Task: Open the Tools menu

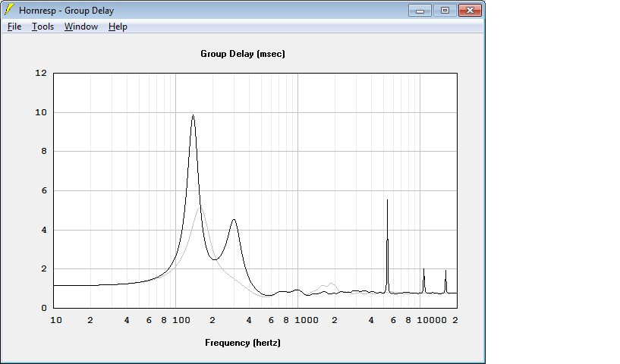Action: coord(42,27)
